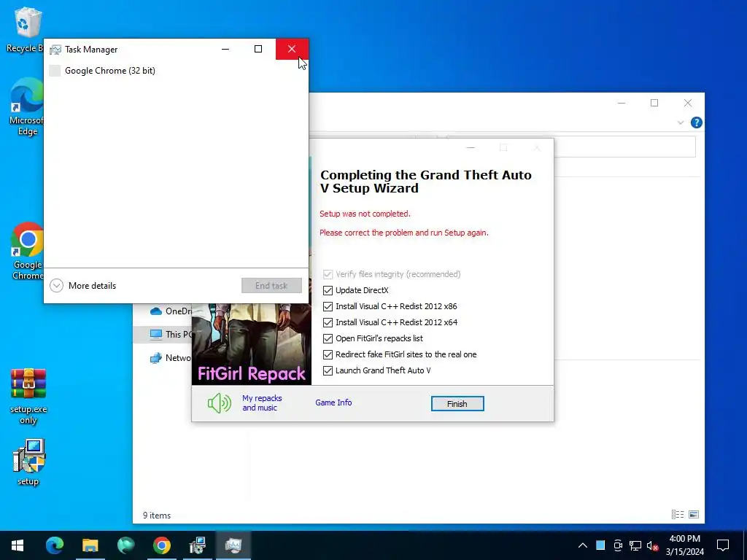747x560 pixels.
Task: Open File Explorer from the taskbar
Action: click(x=90, y=545)
